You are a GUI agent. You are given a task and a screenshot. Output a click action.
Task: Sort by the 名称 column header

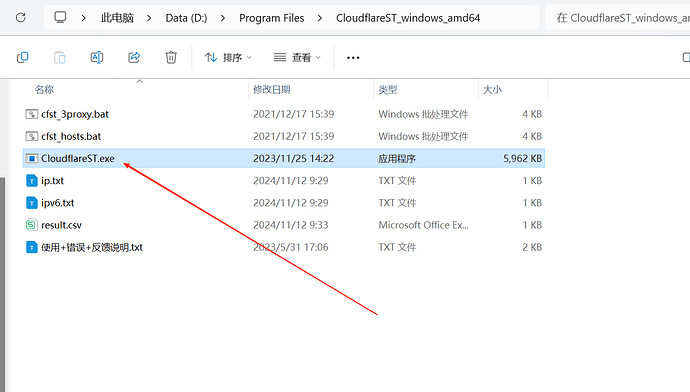click(44, 90)
